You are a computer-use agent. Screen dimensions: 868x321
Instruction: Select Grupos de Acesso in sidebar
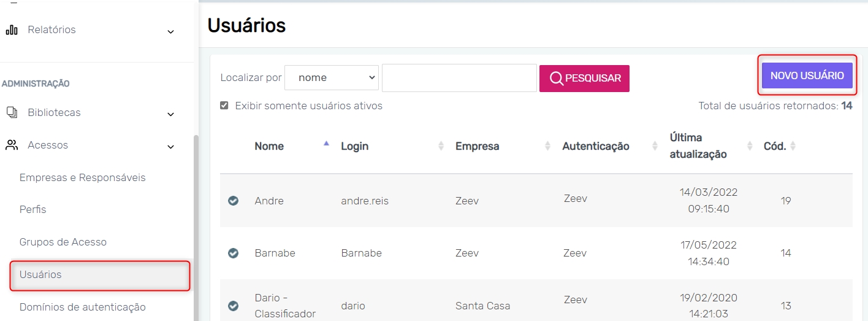63,242
